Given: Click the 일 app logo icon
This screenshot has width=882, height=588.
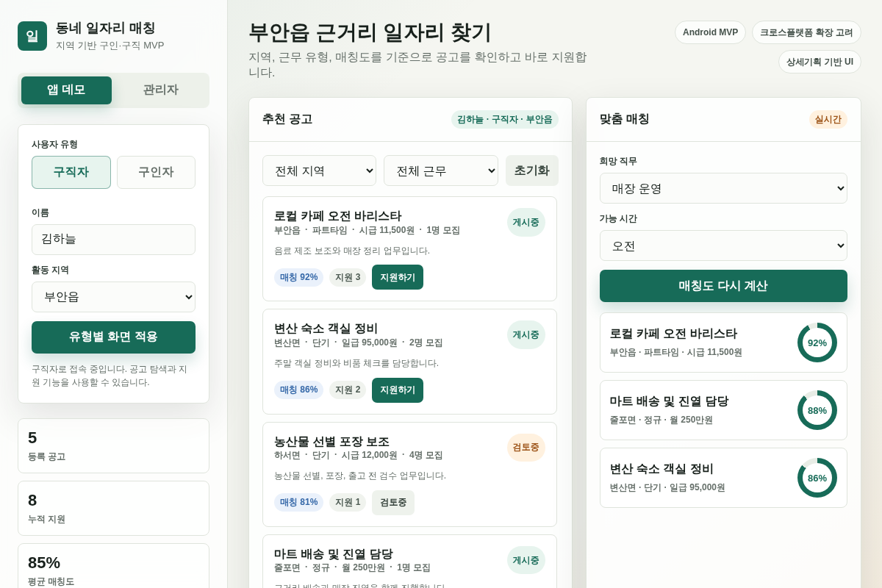Looking at the screenshot, I should click(32, 36).
